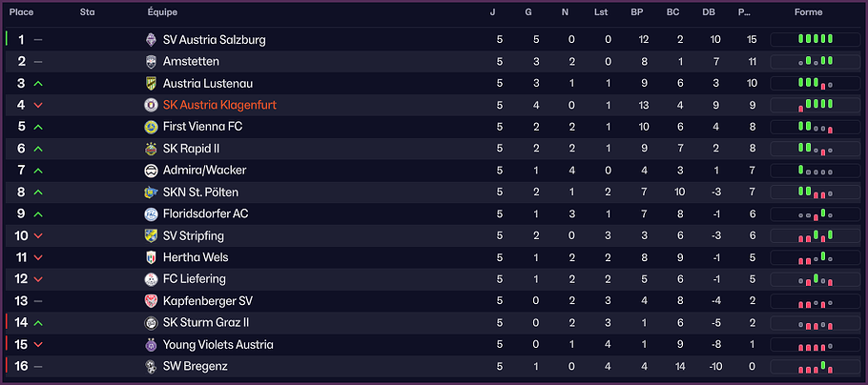The image size is (868, 385).
Task: Sort standings by the Place column
Action: pos(21,12)
